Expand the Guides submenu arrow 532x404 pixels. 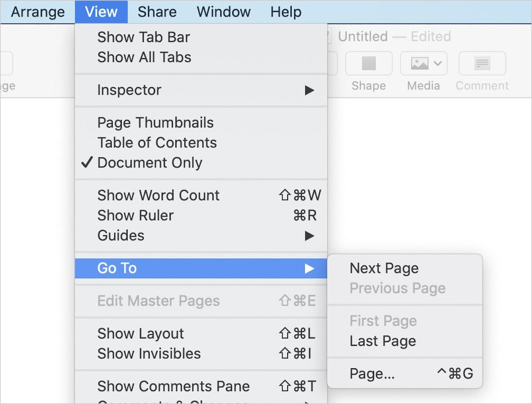coord(309,236)
